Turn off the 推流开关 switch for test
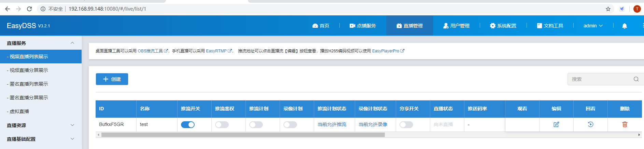644x149 pixels. [188, 125]
